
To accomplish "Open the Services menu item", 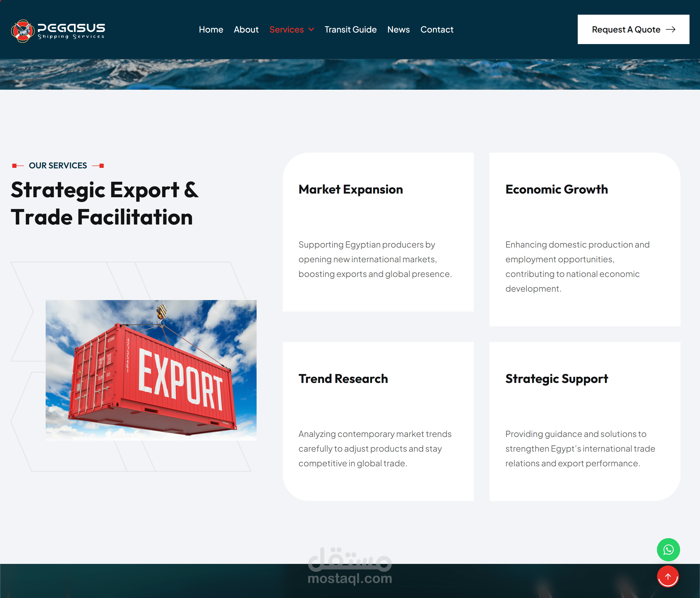I will point(286,29).
